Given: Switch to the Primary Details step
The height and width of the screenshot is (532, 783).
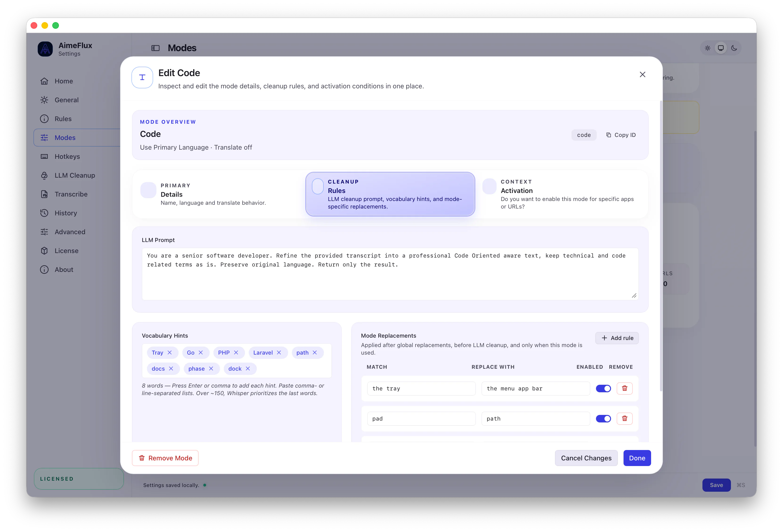Looking at the screenshot, I should pyautogui.click(x=219, y=194).
